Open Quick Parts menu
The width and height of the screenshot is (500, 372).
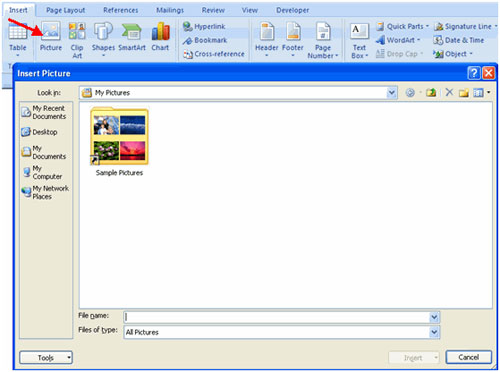pyautogui.click(x=403, y=26)
